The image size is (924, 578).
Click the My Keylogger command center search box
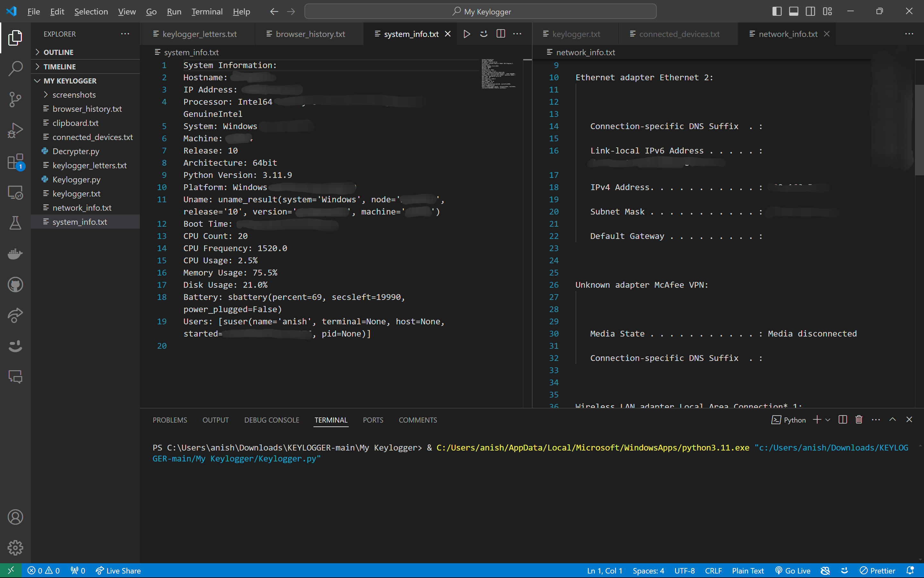coord(480,12)
